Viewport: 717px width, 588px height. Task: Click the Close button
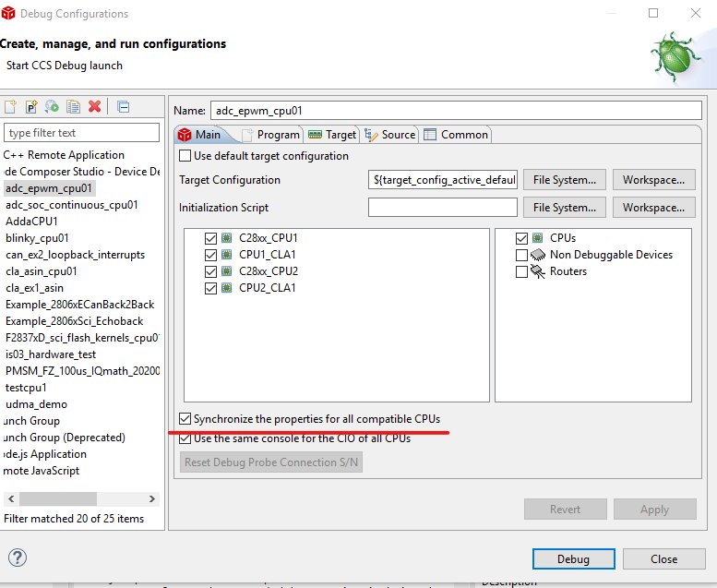point(664,559)
